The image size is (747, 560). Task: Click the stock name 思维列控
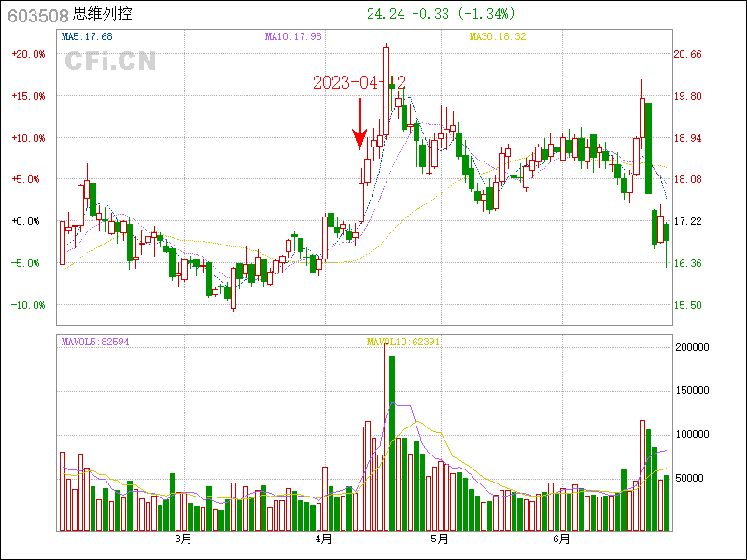tap(105, 15)
